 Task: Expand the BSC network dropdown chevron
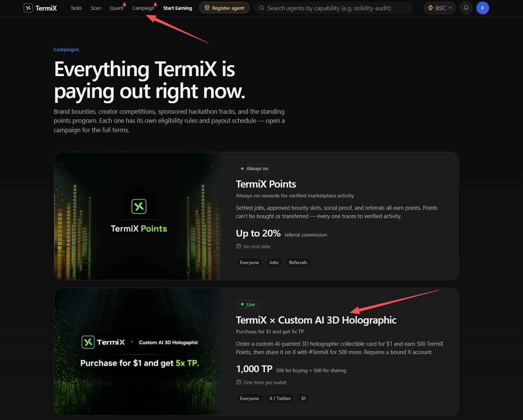[x=450, y=8]
